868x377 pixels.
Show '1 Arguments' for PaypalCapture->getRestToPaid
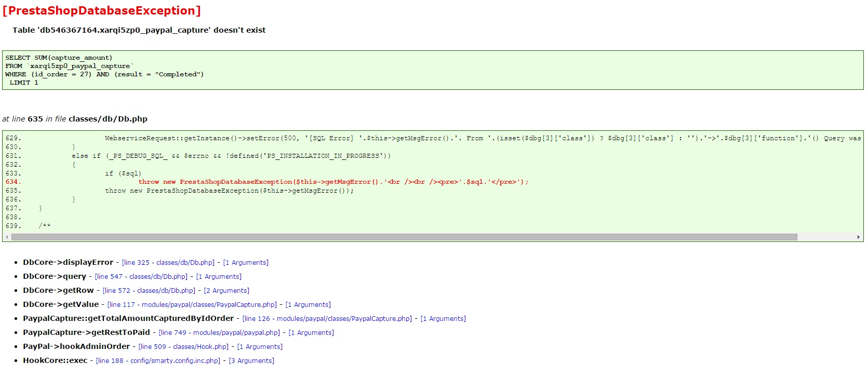pos(311,333)
